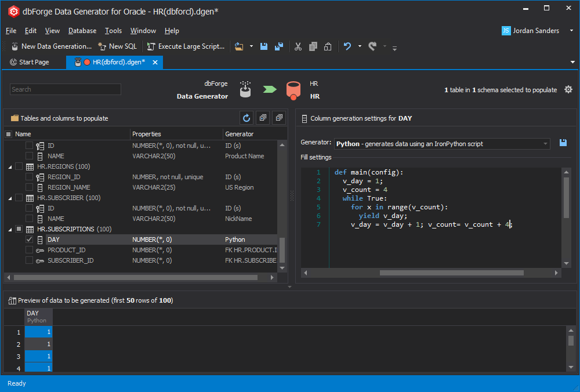Collapse the HR.SUBSCRIBER tree node
This screenshot has width=580, height=392.
point(10,198)
